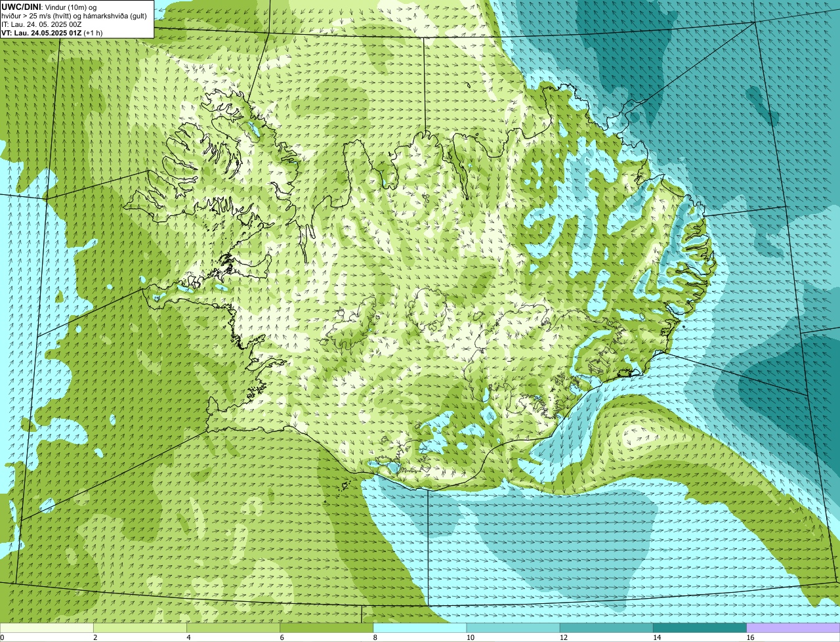Click the '8' scale label
Viewport: 840px width, 642px height.
(x=375, y=637)
